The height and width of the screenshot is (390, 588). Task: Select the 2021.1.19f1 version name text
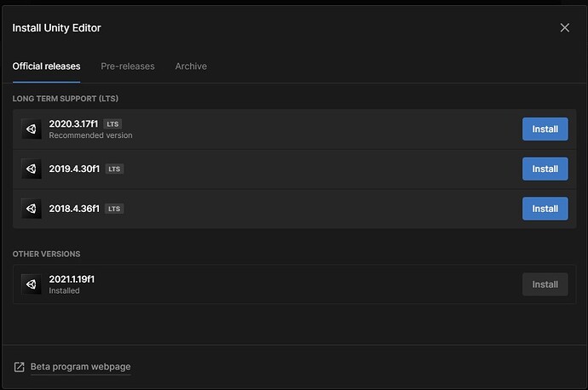pyautogui.click(x=72, y=279)
